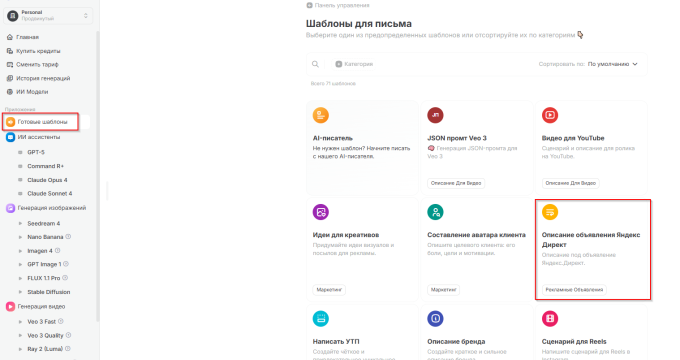Click info icon next to Veo 3 Quality
Screen dimensions: 680x360
pos(69,335)
